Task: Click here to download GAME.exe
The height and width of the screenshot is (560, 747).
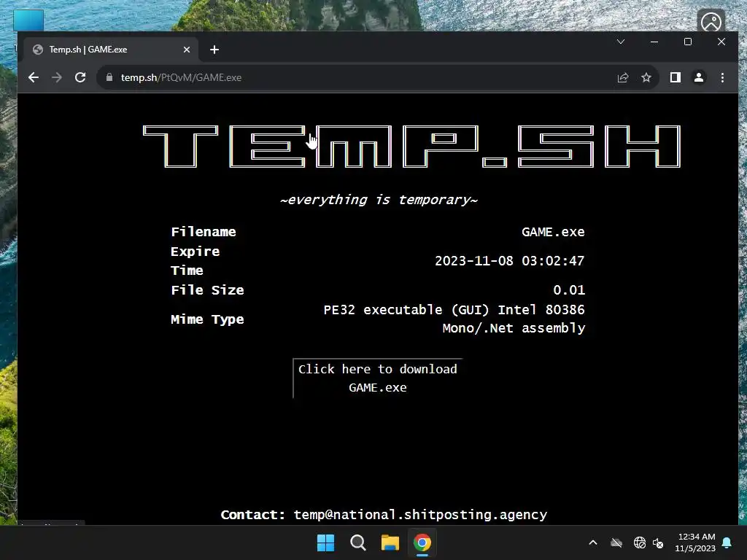Action: tap(377, 378)
